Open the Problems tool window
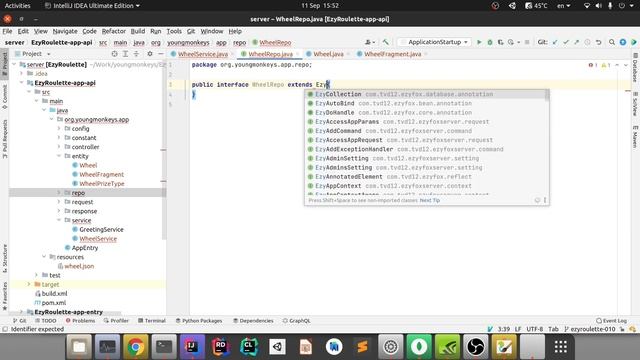The width and height of the screenshot is (640, 360). coord(80,321)
